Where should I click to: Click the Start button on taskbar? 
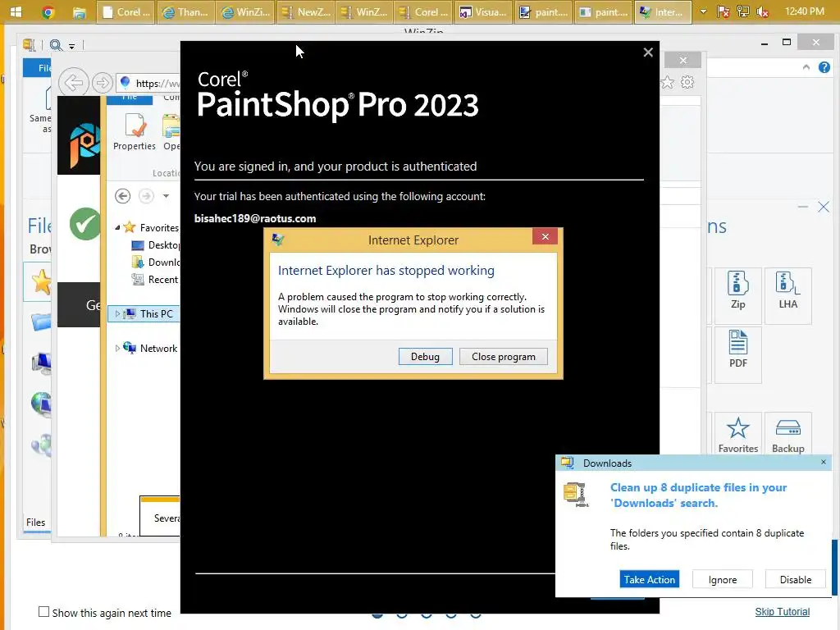click(x=16, y=11)
